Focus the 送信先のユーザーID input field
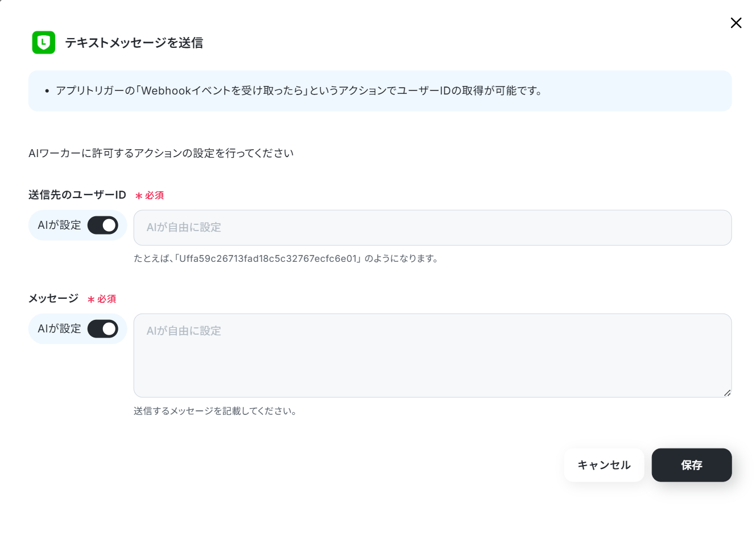Screen dimensions: 756x535 432,228
